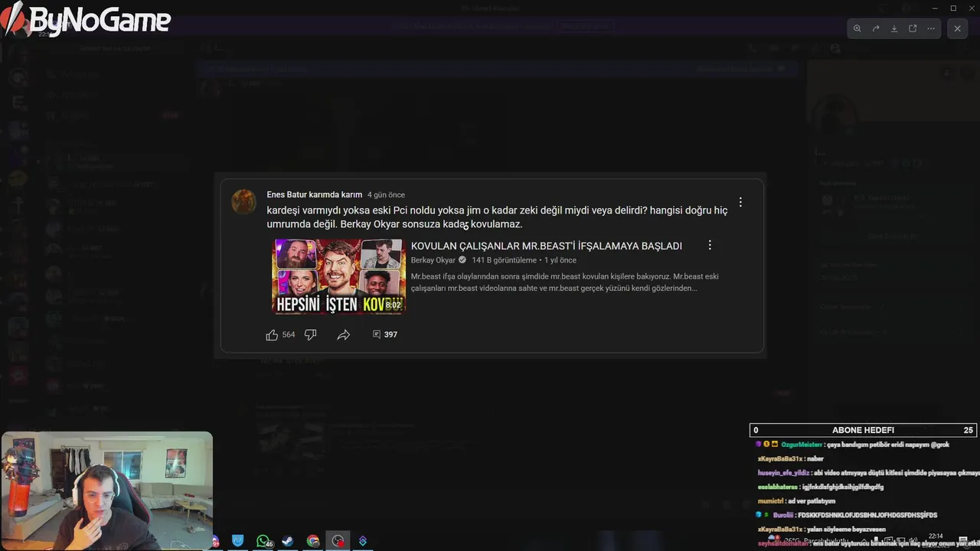Click the video description text starting 'Mr.beast ifşa'
980x551 pixels.
564,282
